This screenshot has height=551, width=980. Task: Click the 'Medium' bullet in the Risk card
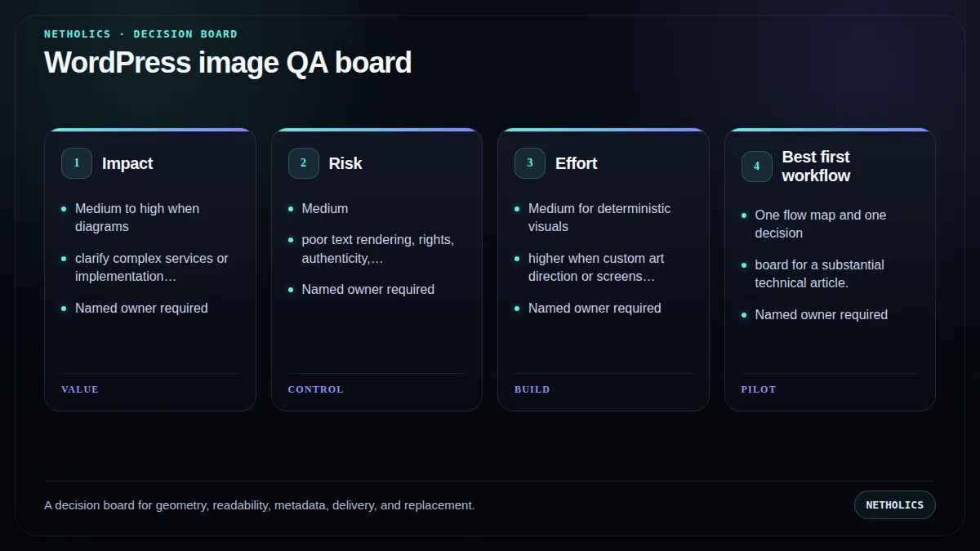(325, 208)
